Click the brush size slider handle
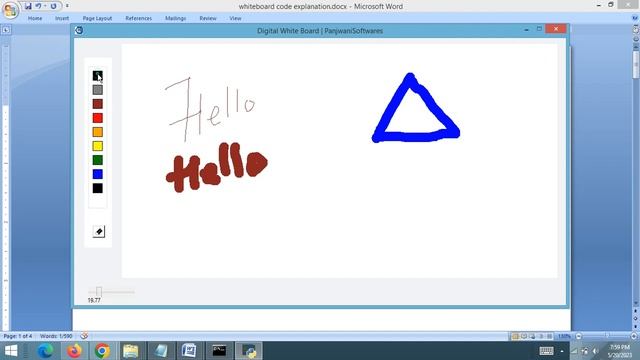640x360 pixels. [99, 291]
